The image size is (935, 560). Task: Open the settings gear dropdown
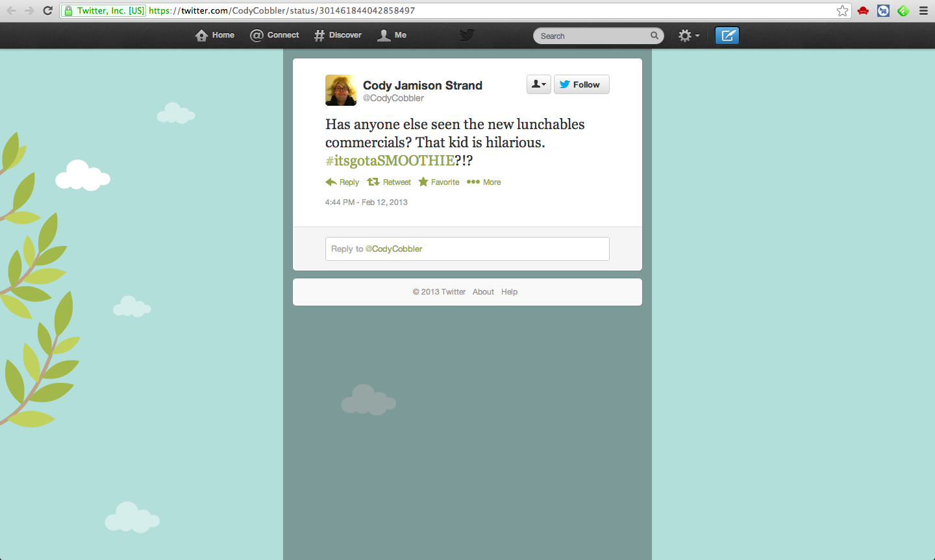pyautogui.click(x=688, y=36)
